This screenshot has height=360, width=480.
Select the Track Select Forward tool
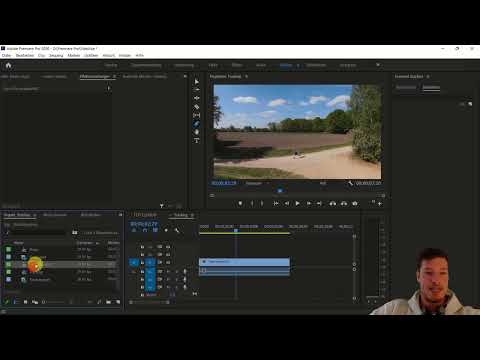197,90
